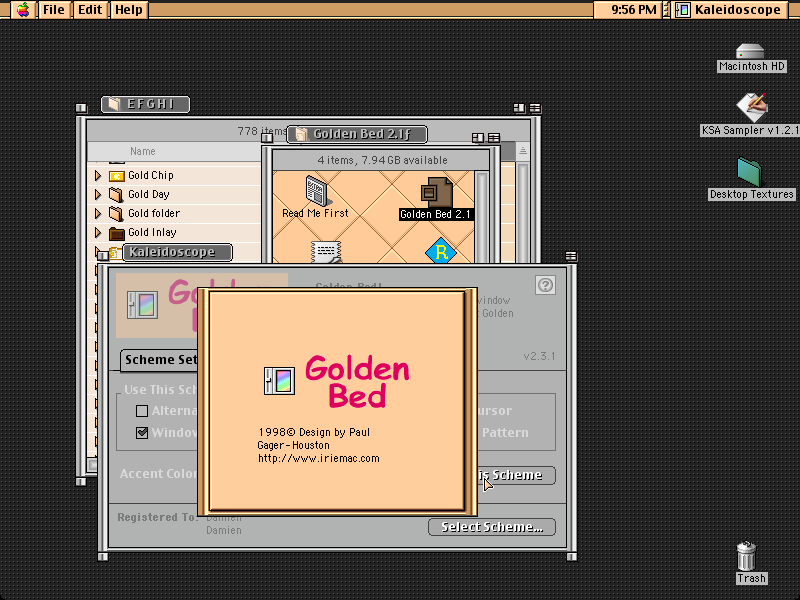
Task: Expand the Gold folder row
Action: (x=98, y=214)
